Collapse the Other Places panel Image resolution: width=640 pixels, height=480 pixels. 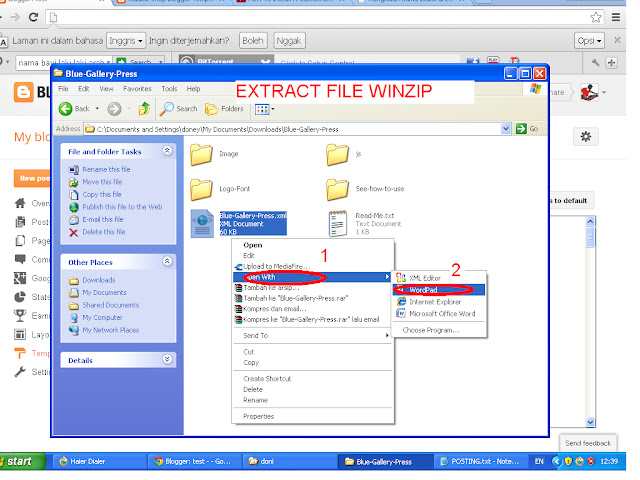point(167,261)
